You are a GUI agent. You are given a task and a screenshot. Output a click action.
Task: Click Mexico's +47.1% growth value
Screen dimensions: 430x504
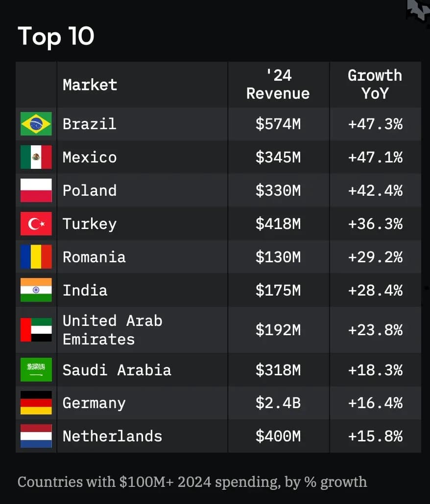point(375,158)
